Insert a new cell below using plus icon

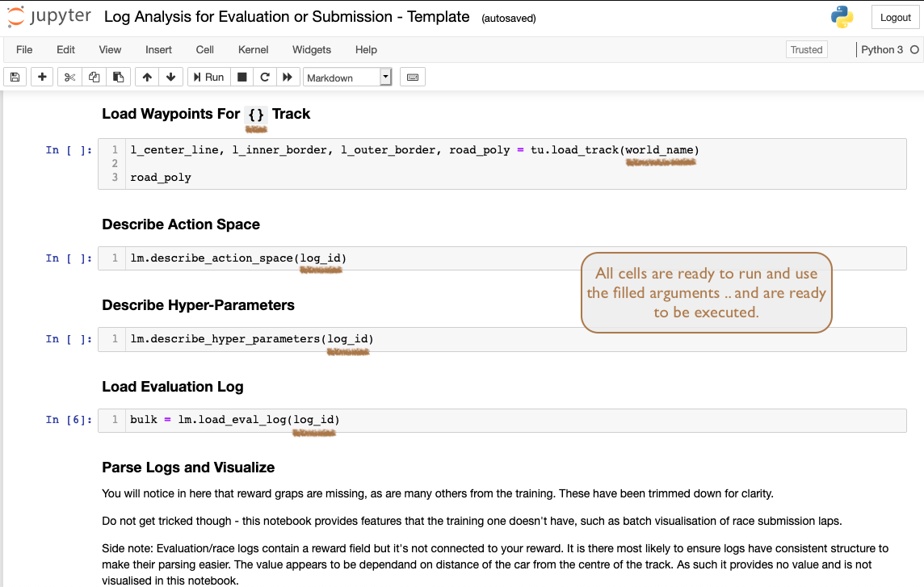[41, 76]
